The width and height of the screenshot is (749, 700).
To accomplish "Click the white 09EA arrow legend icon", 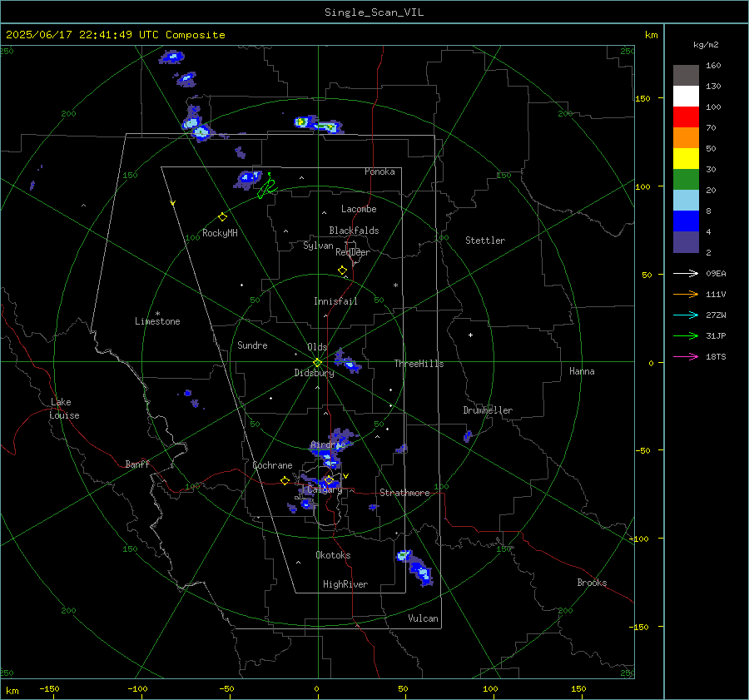I will click(x=686, y=273).
